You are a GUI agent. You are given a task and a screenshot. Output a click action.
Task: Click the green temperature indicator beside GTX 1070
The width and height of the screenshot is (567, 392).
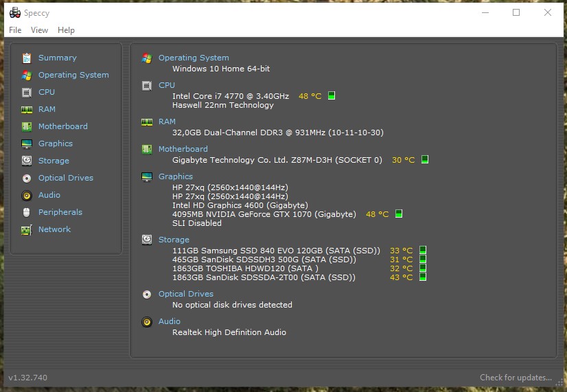[x=399, y=214]
